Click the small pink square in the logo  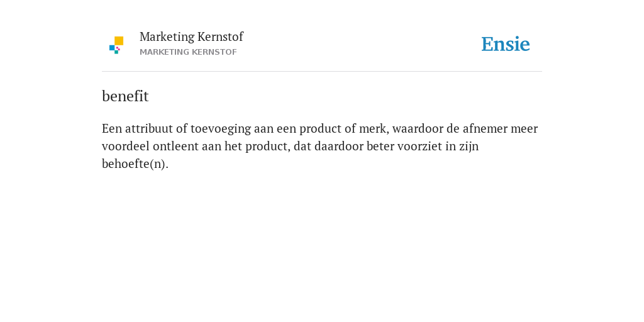[118, 48]
